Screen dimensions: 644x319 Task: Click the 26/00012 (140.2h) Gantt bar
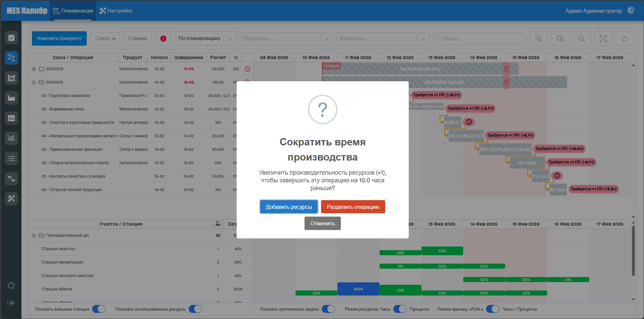click(444, 82)
